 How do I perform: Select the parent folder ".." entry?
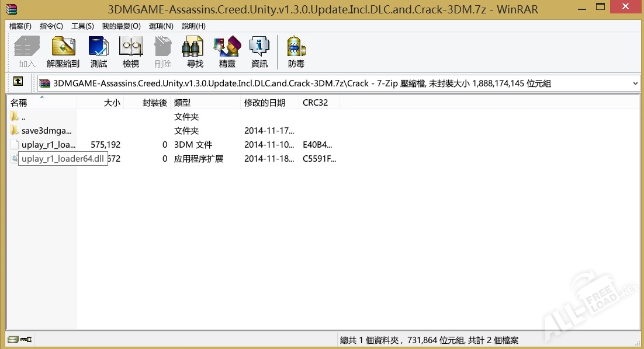pyautogui.click(x=23, y=117)
